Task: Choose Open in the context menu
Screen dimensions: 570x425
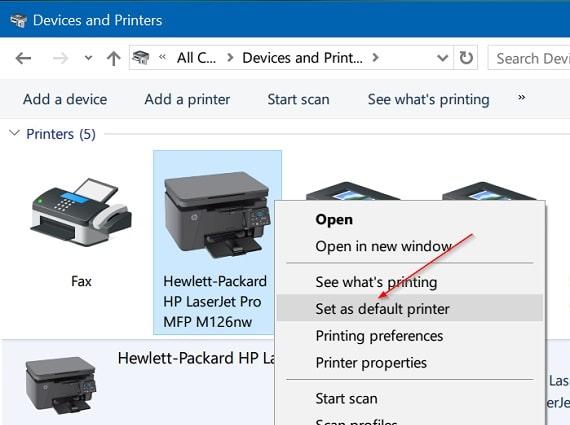Action: point(410,220)
